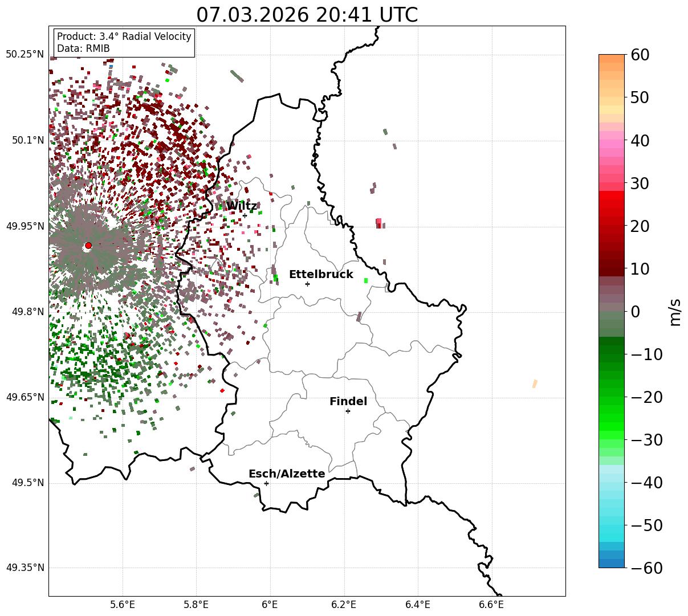Click the Data: RMIB text
The width and height of the screenshot is (688, 616).
tap(83, 48)
